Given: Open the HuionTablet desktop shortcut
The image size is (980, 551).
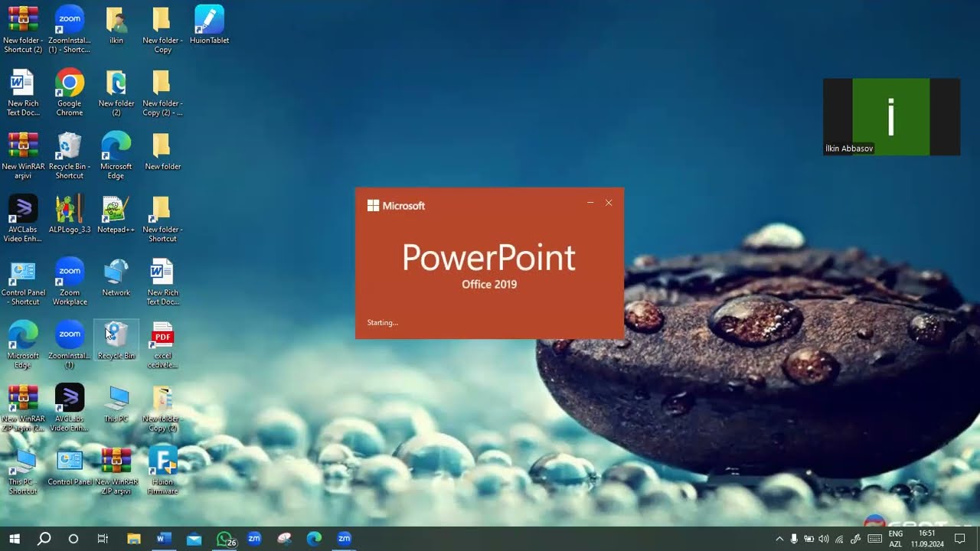Looking at the screenshot, I should pos(209,24).
